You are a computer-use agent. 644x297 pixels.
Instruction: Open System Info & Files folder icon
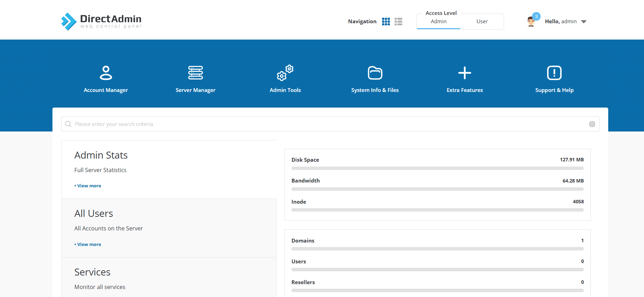(375, 73)
